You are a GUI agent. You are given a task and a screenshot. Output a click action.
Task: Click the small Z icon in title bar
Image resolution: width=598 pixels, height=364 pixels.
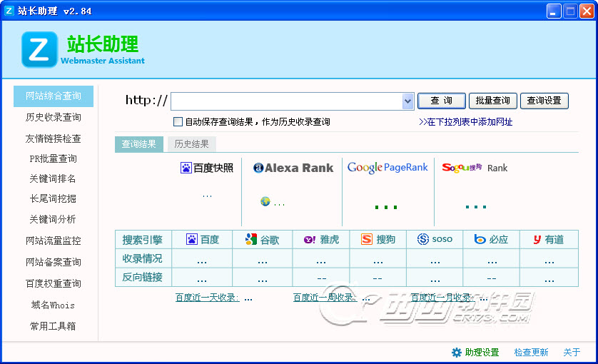pyautogui.click(x=9, y=11)
